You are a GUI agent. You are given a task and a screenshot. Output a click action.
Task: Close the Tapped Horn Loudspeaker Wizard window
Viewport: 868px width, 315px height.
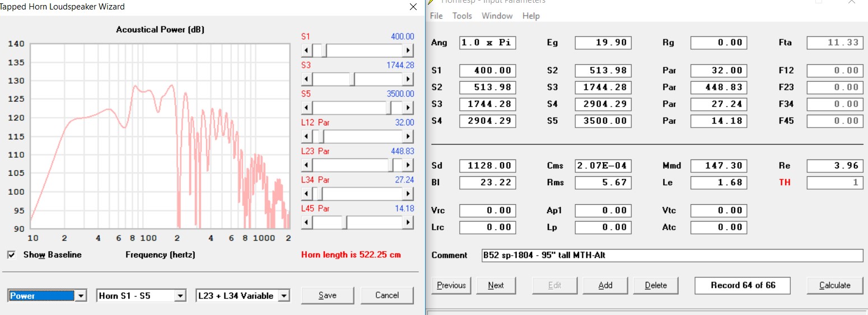tap(413, 7)
